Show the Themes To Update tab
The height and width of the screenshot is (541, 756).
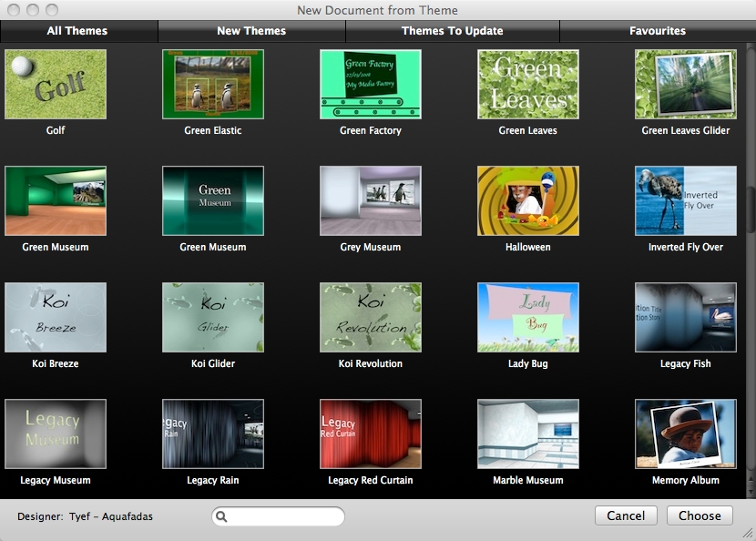pos(453,31)
